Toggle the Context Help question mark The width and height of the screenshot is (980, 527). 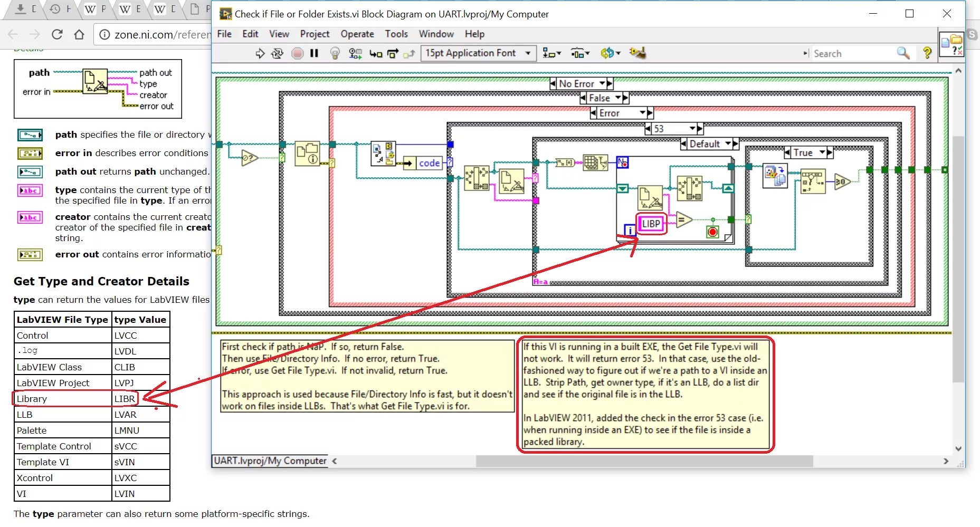(927, 53)
